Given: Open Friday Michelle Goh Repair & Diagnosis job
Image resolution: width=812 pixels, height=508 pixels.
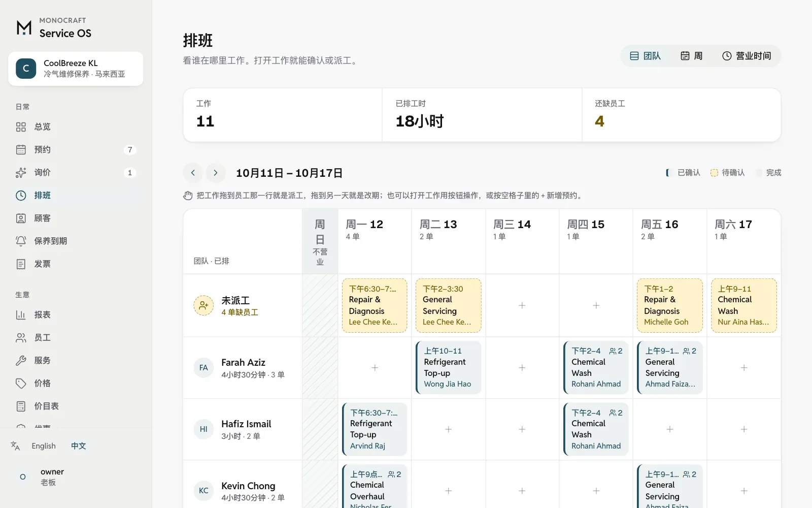Looking at the screenshot, I should pos(670,305).
